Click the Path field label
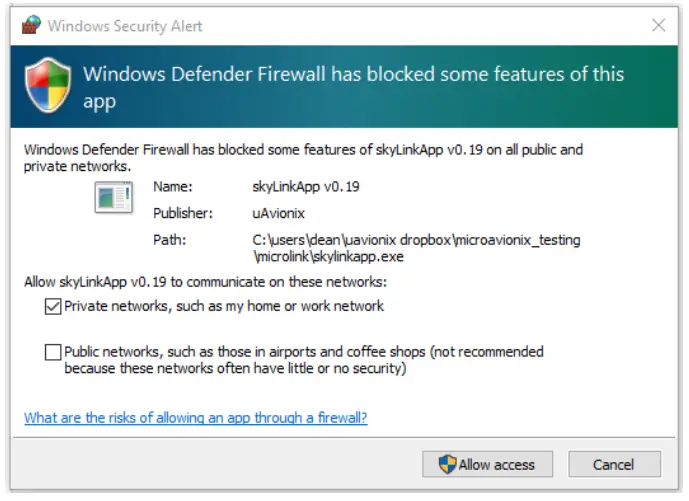Image resolution: width=689 pixels, height=501 pixels. pyautogui.click(x=168, y=240)
